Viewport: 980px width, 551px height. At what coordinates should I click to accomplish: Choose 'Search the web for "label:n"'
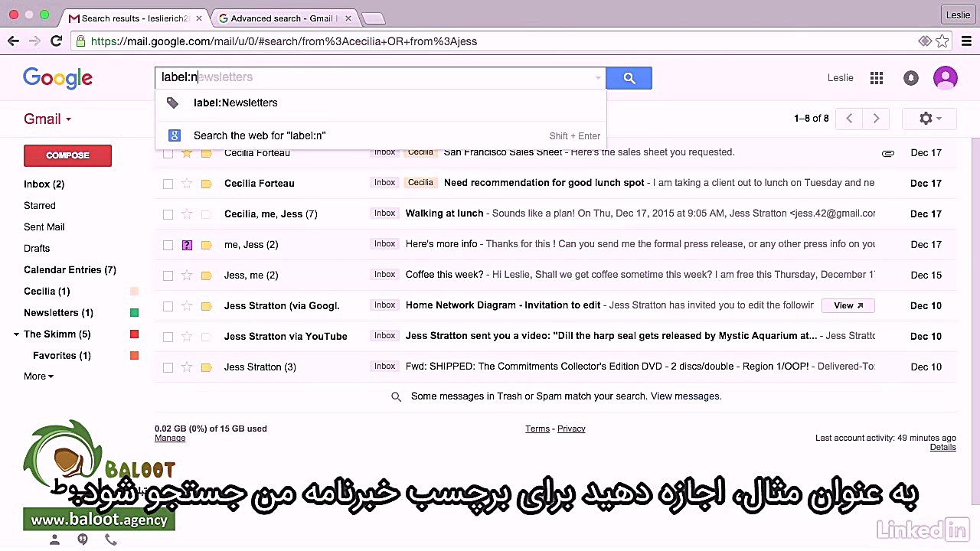click(381, 136)
